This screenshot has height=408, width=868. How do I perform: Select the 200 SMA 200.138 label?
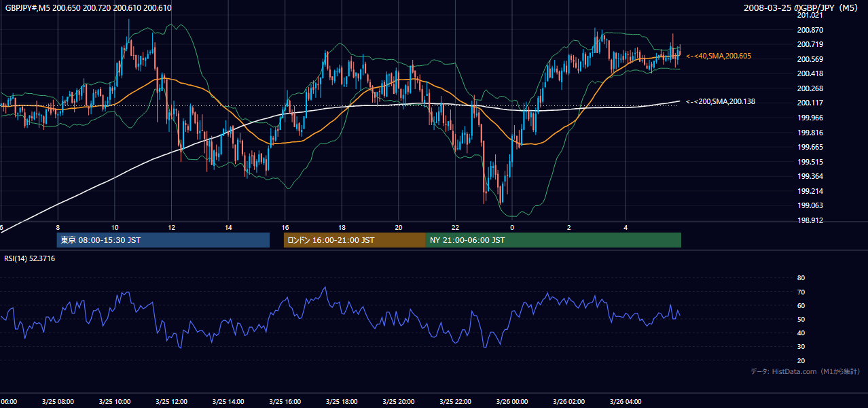(x=721, y=101)
